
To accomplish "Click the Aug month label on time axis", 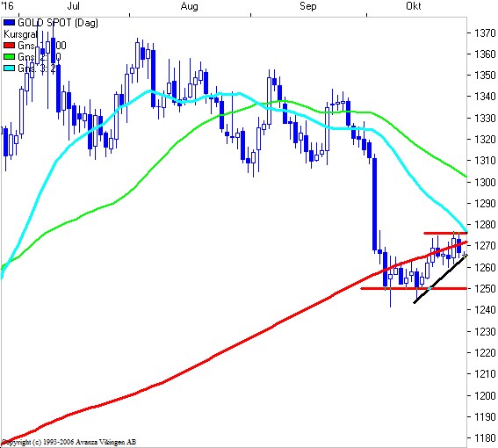I will point(190,6).
